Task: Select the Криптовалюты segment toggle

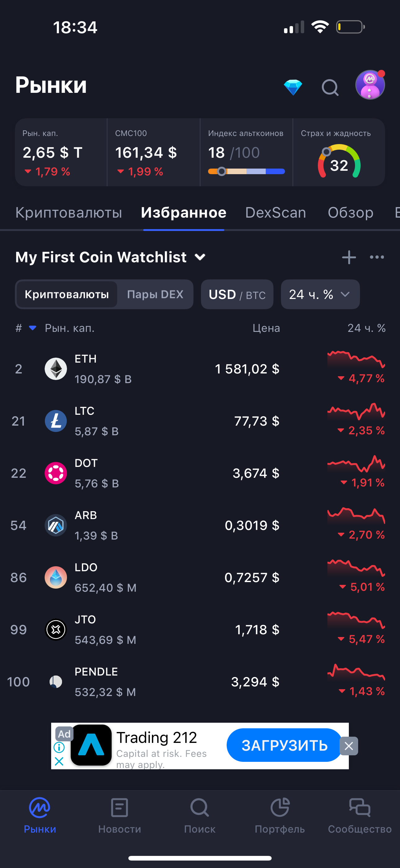Action: pos(67,294)
